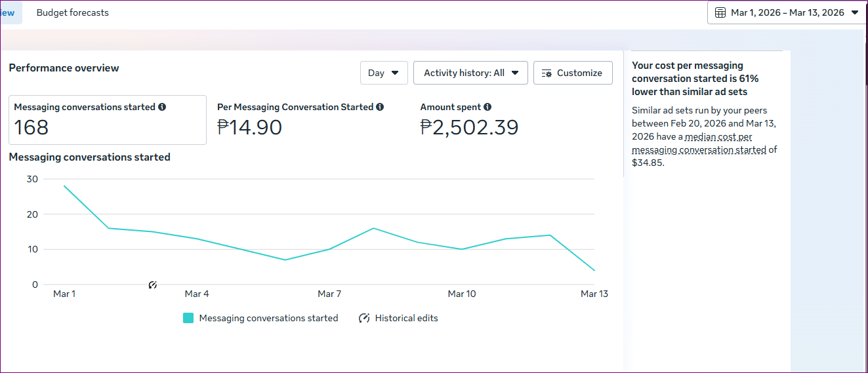Click the sliders icon on the Customize button
Image resolution: width=868 pixels, height=373 pixels.
pos(547,73)
